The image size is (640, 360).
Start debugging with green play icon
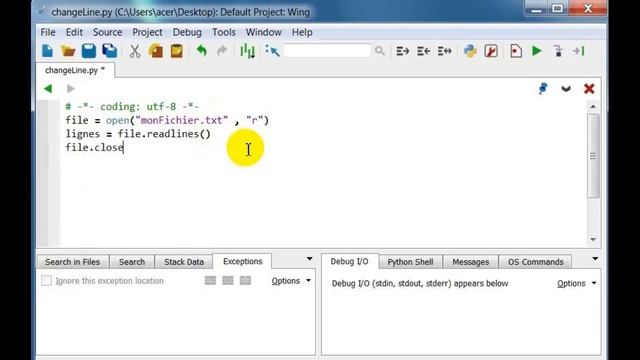[x=537, y=51]
